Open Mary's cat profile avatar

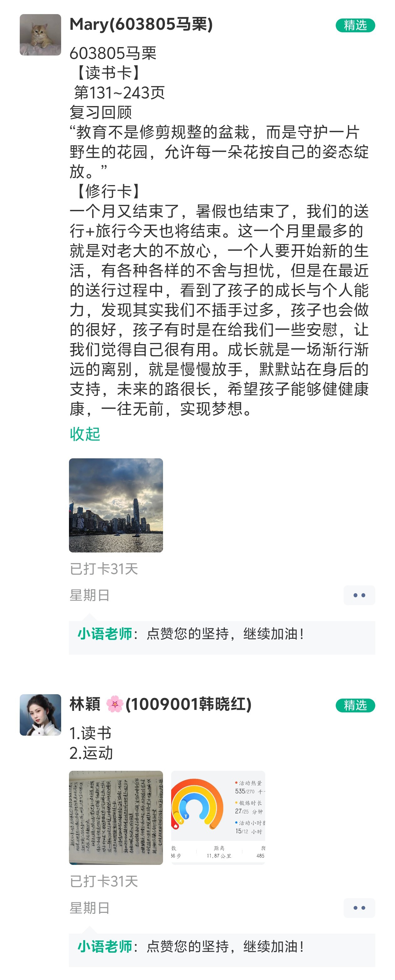40,35
